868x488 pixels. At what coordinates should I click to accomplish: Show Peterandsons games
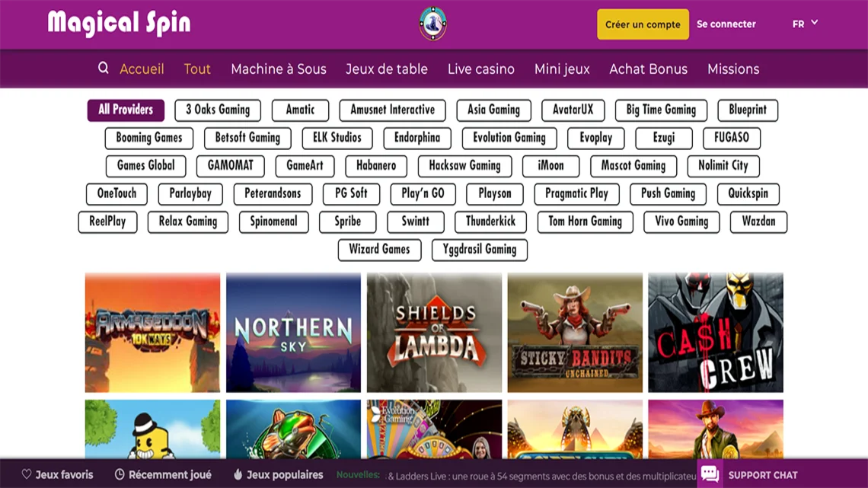pyautogui.click(x=273, y=193)
